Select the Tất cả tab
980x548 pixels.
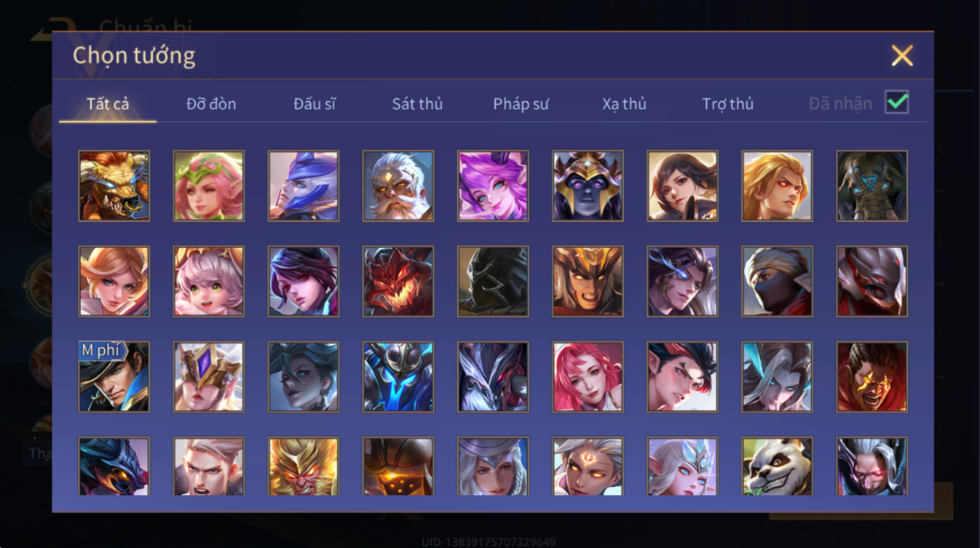coord(108,104)
